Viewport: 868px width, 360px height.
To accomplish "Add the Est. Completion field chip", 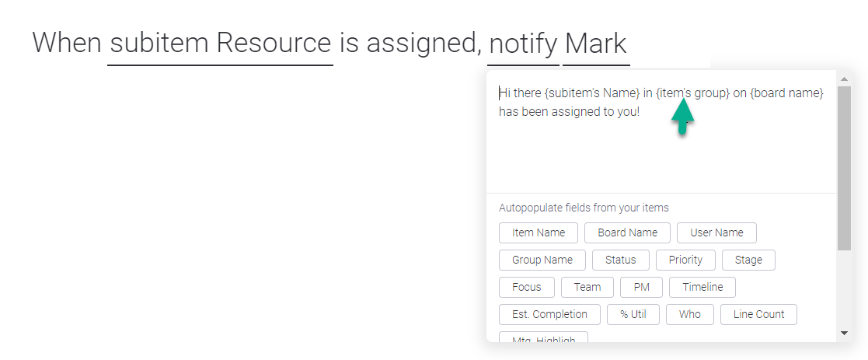I will [549, 314].
